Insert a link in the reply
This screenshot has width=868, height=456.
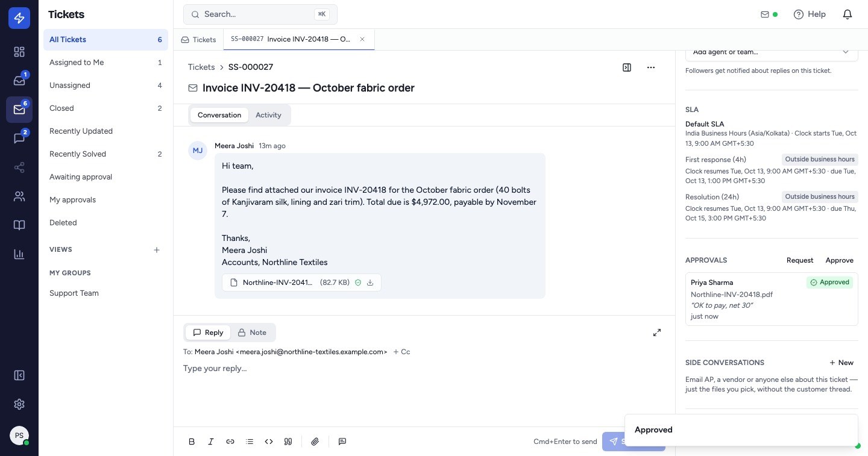[x=230, y=442]
